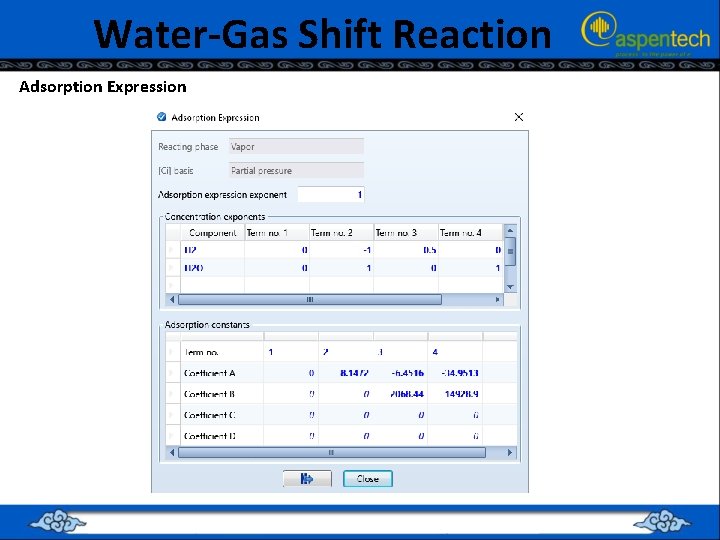The width and height of the screenshot is (720, 540).
Task: Click the Adsorption Expression title icon
Action: coord(162,117)
